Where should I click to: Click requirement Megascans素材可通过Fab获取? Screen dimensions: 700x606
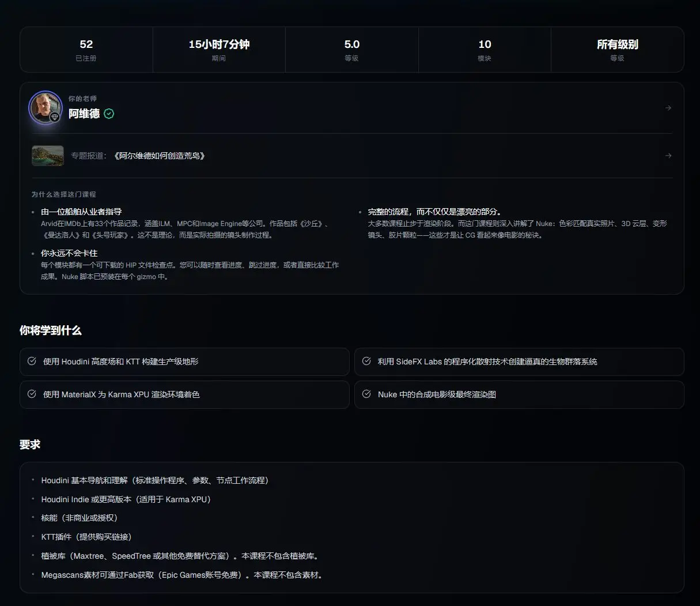tap(183, 575)
